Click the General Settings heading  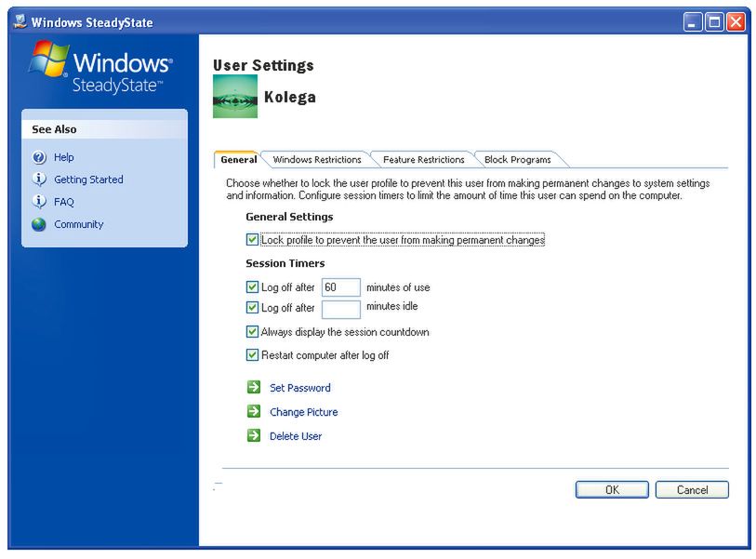[x=289, y=217]
